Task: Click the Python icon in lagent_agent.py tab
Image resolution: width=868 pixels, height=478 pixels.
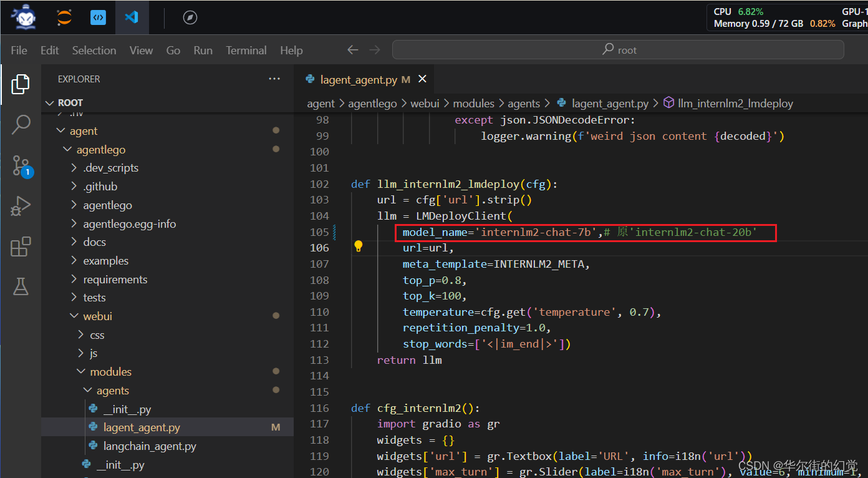Action: (310, 79)
